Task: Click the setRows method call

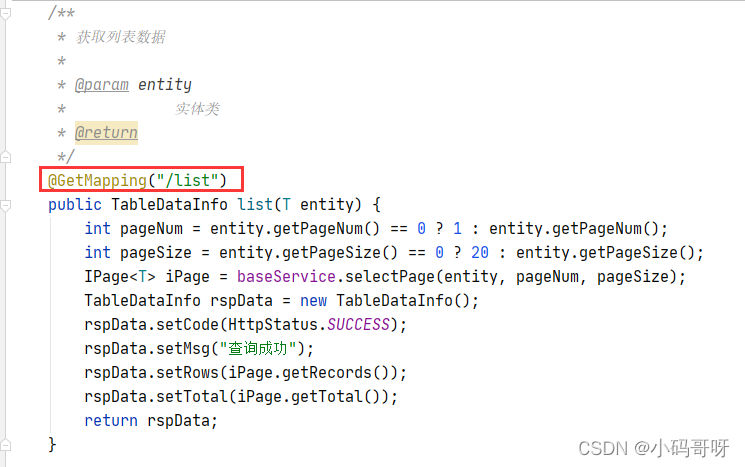Action: tap(187, 372)
